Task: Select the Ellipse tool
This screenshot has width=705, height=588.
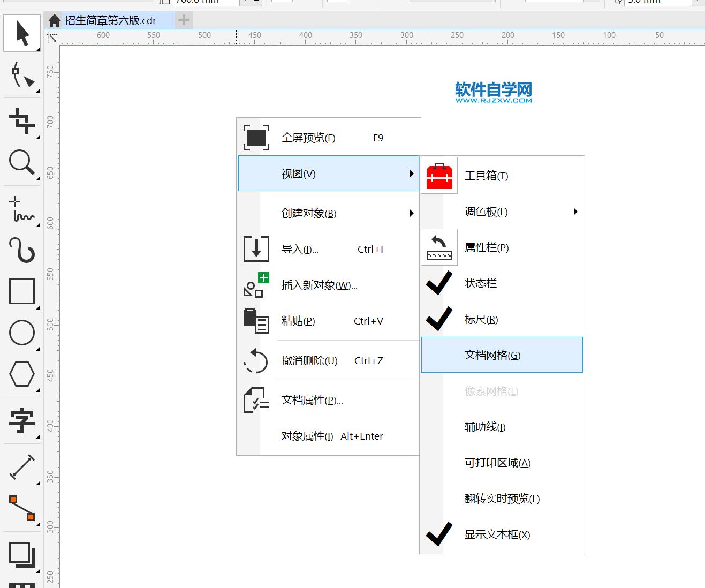Action: click(x=22, y=333)
